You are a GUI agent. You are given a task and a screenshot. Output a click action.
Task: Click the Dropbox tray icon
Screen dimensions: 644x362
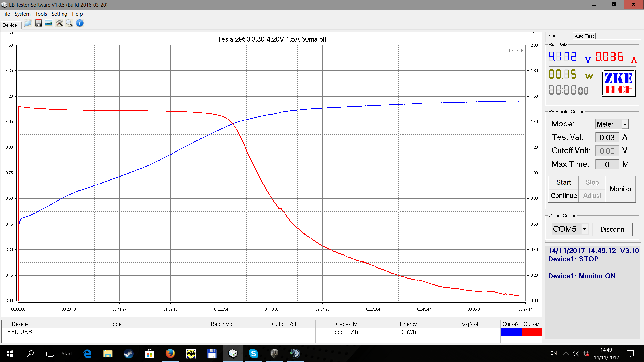click(x=586, y=353)
